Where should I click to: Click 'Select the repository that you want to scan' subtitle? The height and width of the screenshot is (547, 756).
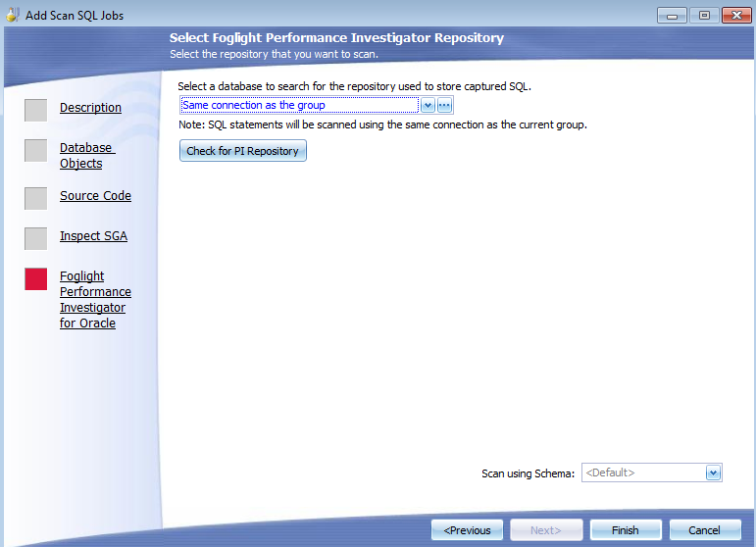pos(274,54)
